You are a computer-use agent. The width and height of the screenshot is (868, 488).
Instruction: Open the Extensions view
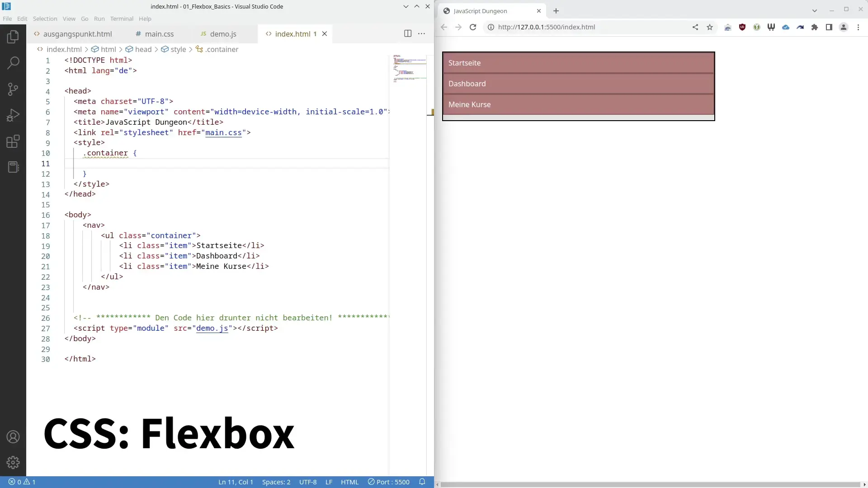point(13,141)
